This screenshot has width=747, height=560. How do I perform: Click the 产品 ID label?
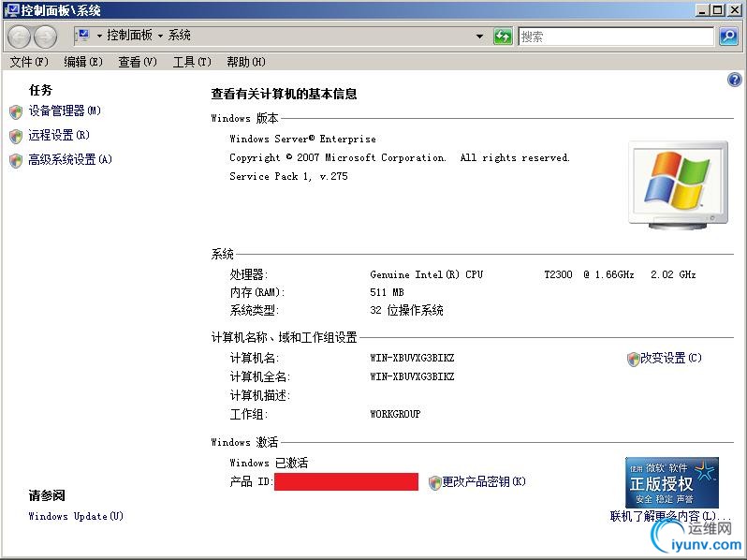[251, 482]
